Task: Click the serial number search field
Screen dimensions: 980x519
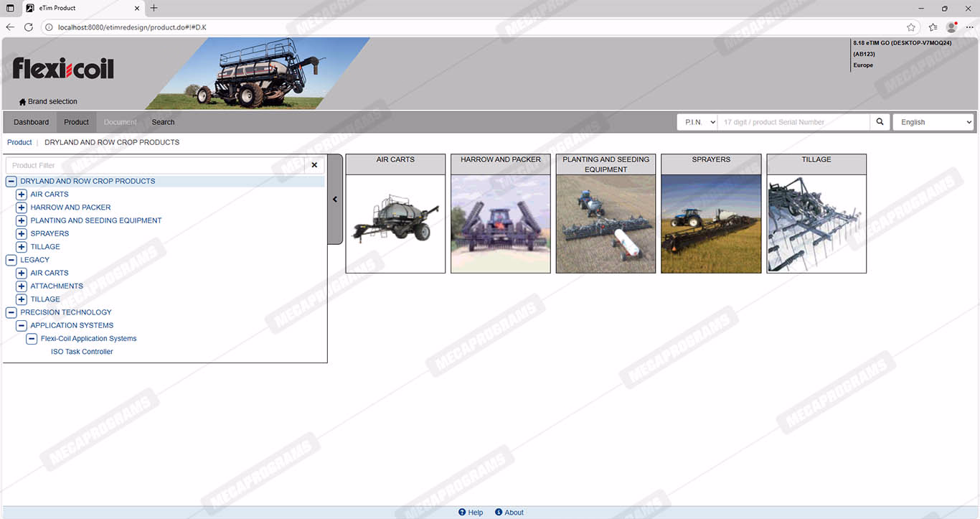Action: pos(793,122)
